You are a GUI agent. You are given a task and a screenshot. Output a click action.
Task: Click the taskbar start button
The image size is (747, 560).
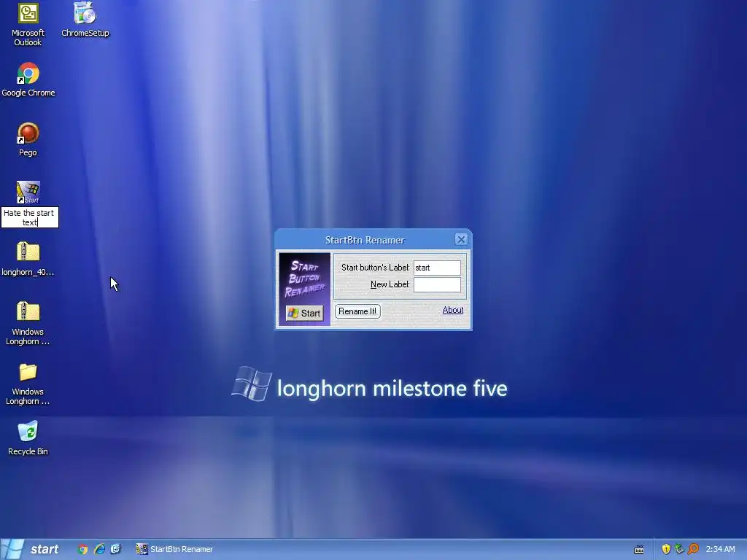[32, 549]
